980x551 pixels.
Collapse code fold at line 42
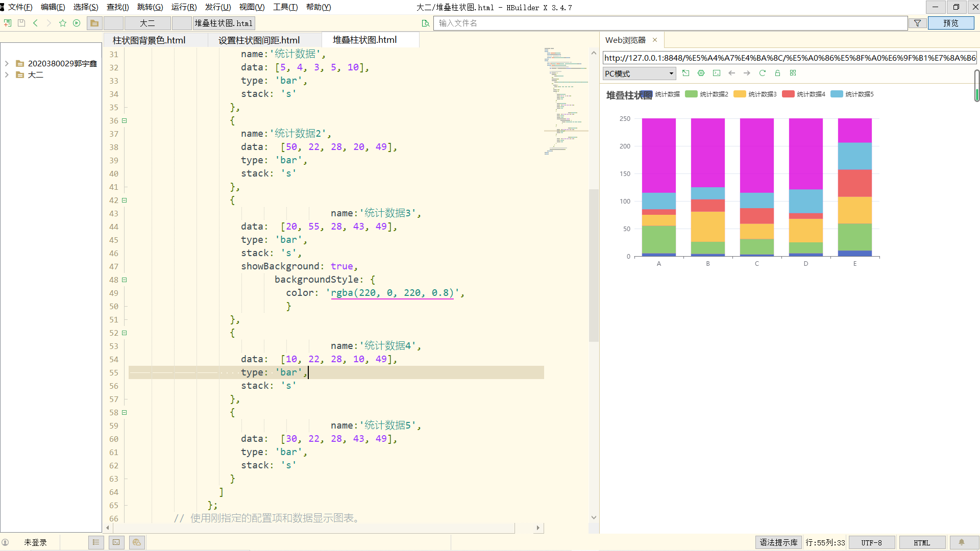[x=124, y=201]
